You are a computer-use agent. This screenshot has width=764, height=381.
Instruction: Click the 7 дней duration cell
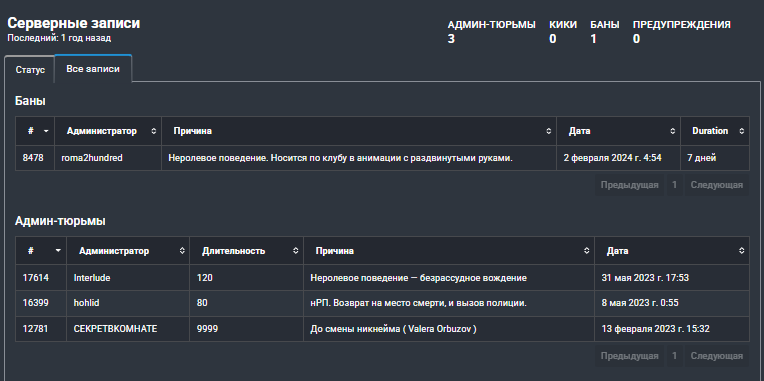[x=715, y=158]
